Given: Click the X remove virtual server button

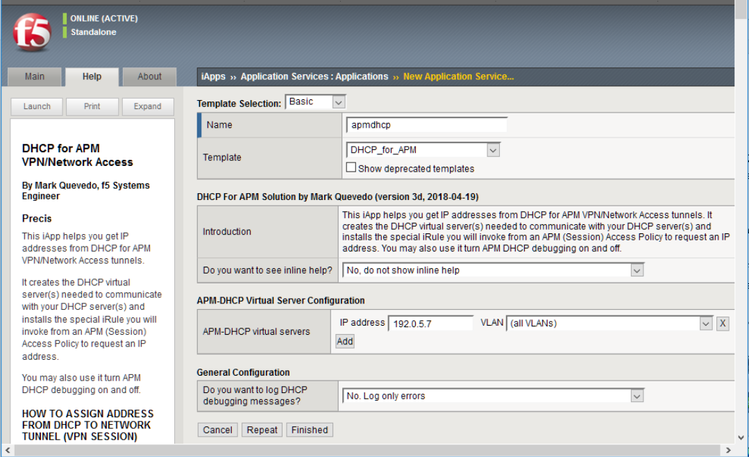Looking at the screenshot, I should click(723, 323).
